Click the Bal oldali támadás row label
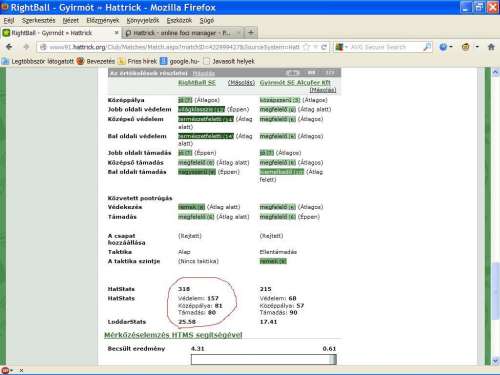The height and width of the screenshot is (375, 500). pyautogui.click(x=137, y=172)
